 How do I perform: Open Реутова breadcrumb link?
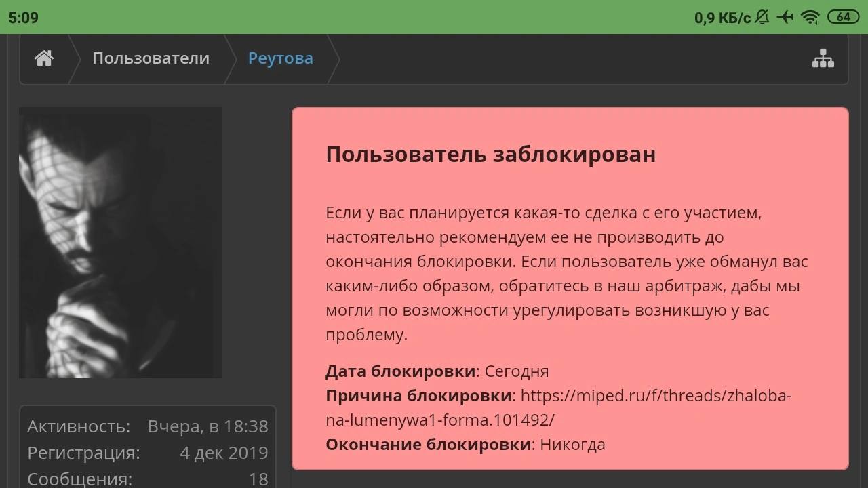tap(281, 58)
